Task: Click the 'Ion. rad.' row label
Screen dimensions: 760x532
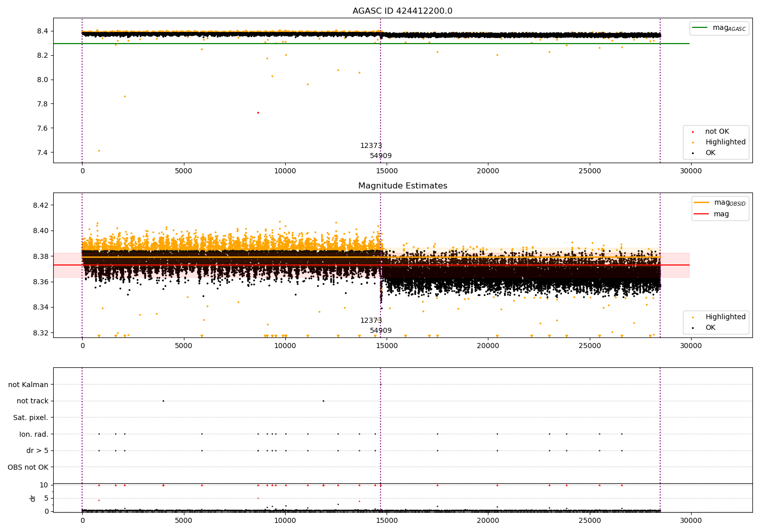Action: (34, 434)
